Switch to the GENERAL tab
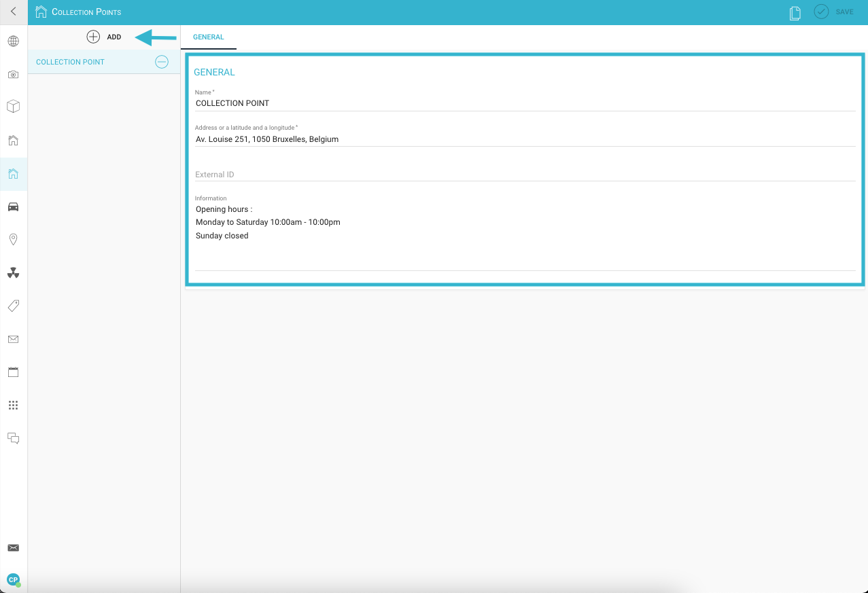Screen dimensions: 868x593 coord(209,37)
